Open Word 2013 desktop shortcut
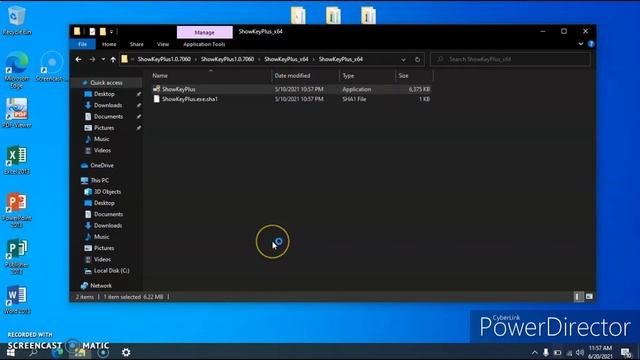640x360 pixels. [17, 300]
